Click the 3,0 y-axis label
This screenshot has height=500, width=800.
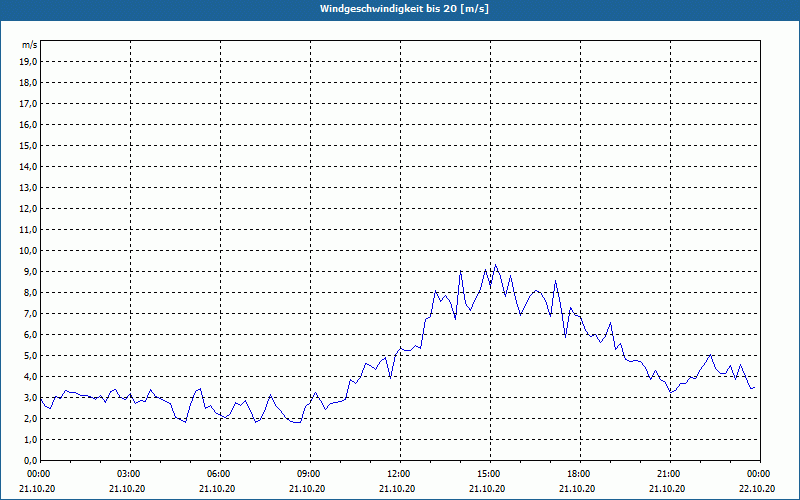click(x=30, y=397)
